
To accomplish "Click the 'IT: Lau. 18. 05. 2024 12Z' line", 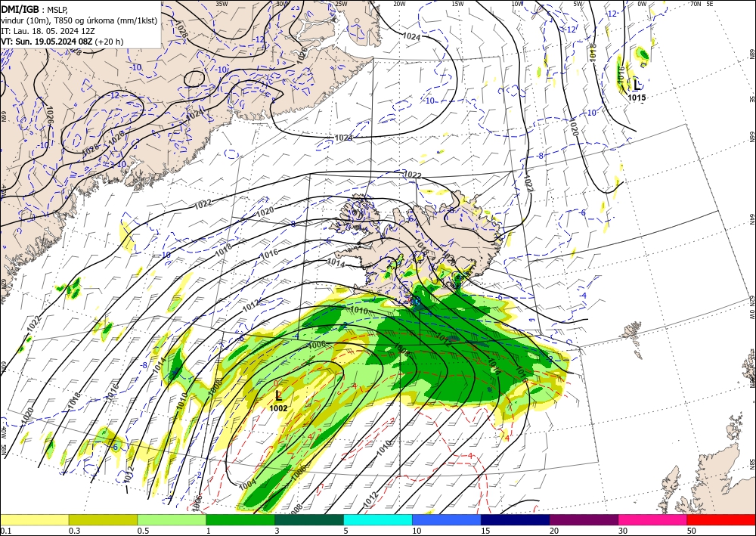I will [48, 31].
